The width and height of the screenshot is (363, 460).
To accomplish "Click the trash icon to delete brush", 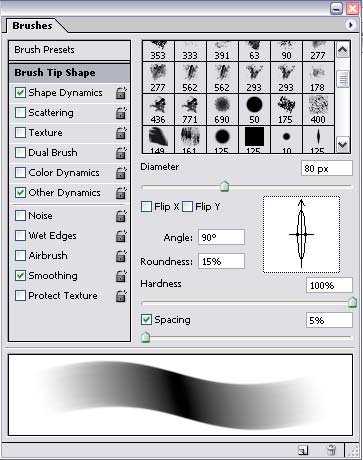I will [x=331, y=450].
